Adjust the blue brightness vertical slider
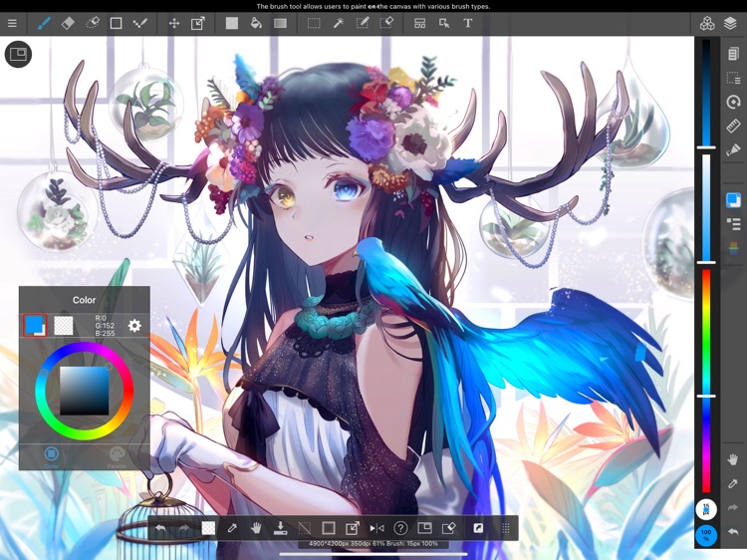The width and height of the screenshot is (747, 560). (706, 94)
